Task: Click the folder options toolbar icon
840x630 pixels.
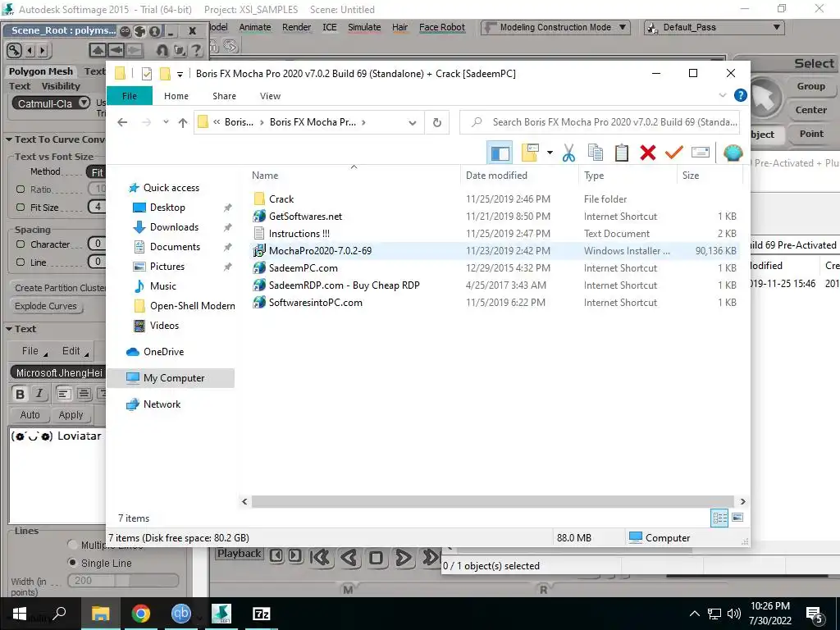Action: point(529,153)
